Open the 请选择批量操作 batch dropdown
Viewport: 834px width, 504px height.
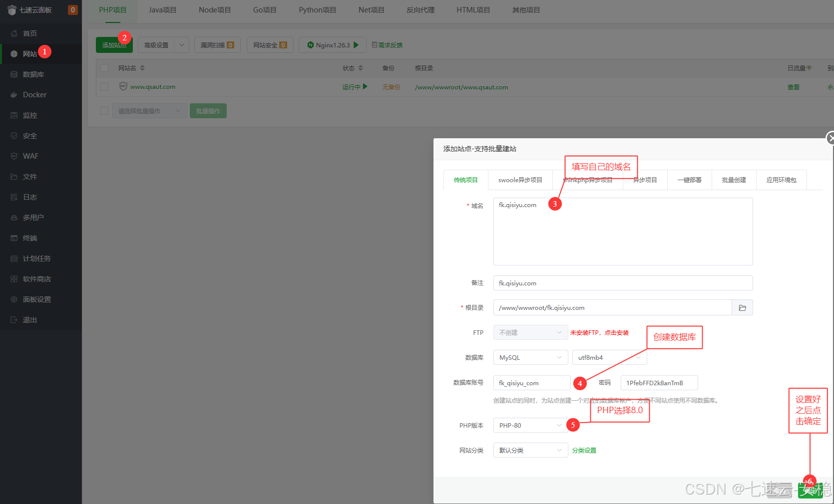click(150, 111)
